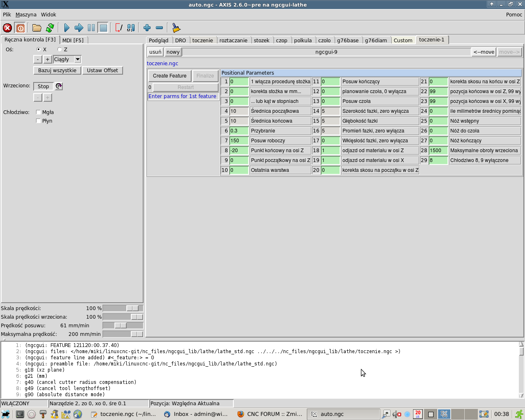Image resolution: width=525 pixels, height=420 pixels.
Task: Select the X axis radio button
Action: [39, 49]
